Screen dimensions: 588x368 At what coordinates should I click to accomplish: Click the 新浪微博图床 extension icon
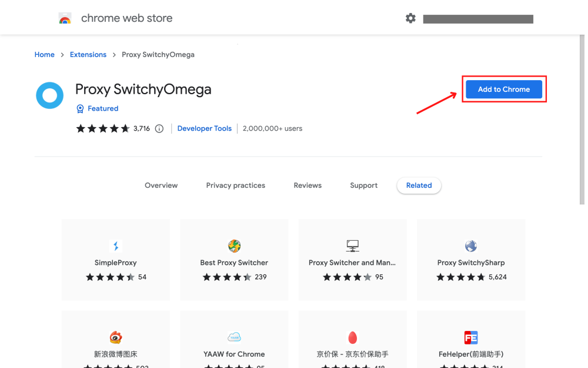[x=115, y=337]
